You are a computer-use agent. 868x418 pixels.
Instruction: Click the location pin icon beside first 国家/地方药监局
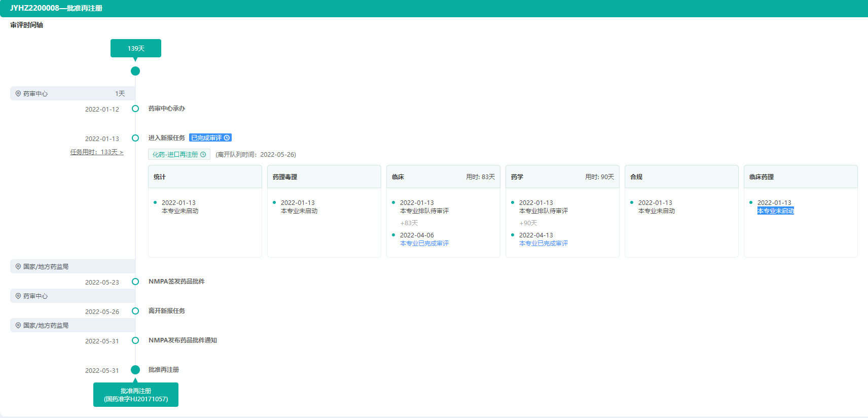(x=18, y=267)
